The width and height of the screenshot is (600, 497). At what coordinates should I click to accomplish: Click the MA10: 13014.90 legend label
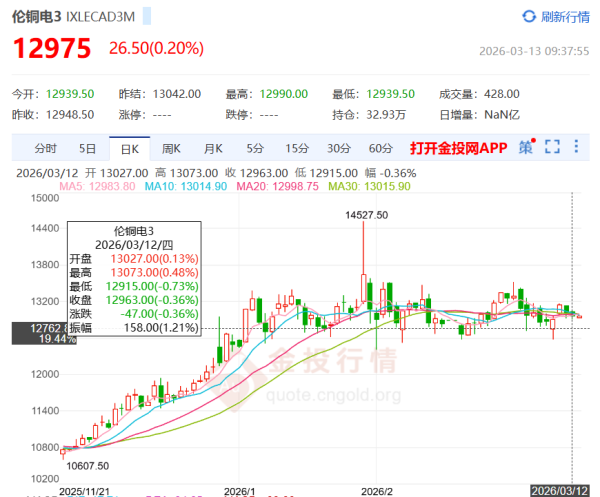coord(186,186)
